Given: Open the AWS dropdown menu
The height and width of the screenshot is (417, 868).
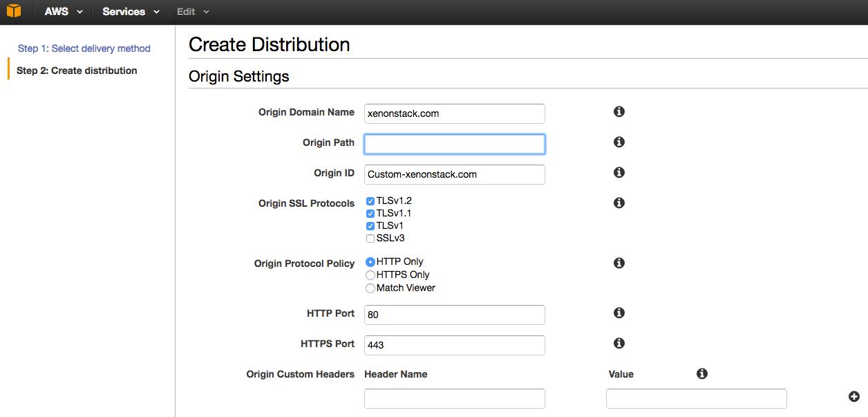Looking at the screenshot, I should [x=62, y=11].
